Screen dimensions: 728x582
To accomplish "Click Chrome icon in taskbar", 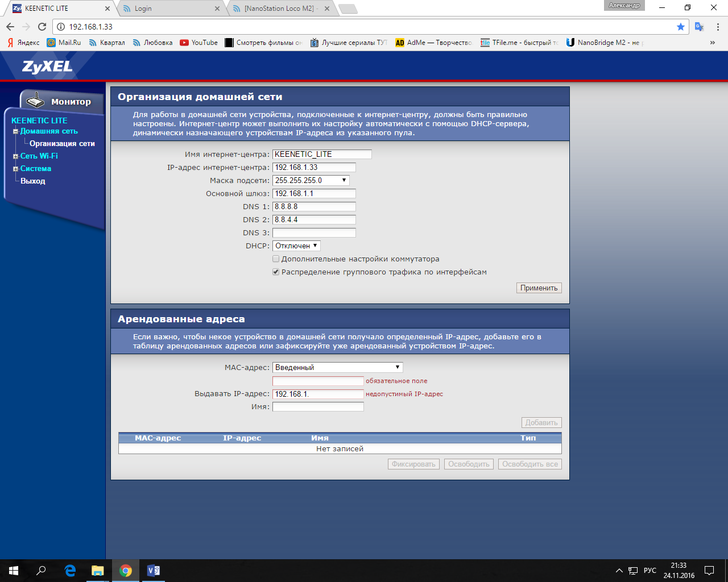I will (126, 571).
